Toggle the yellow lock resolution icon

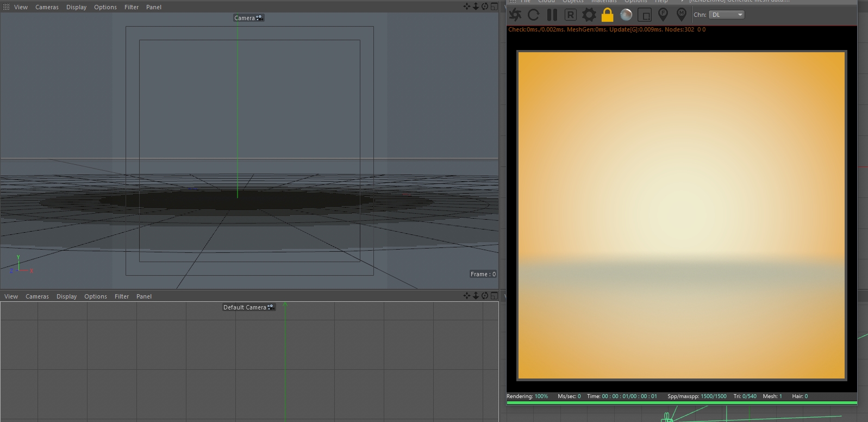(x=607, y=15)
